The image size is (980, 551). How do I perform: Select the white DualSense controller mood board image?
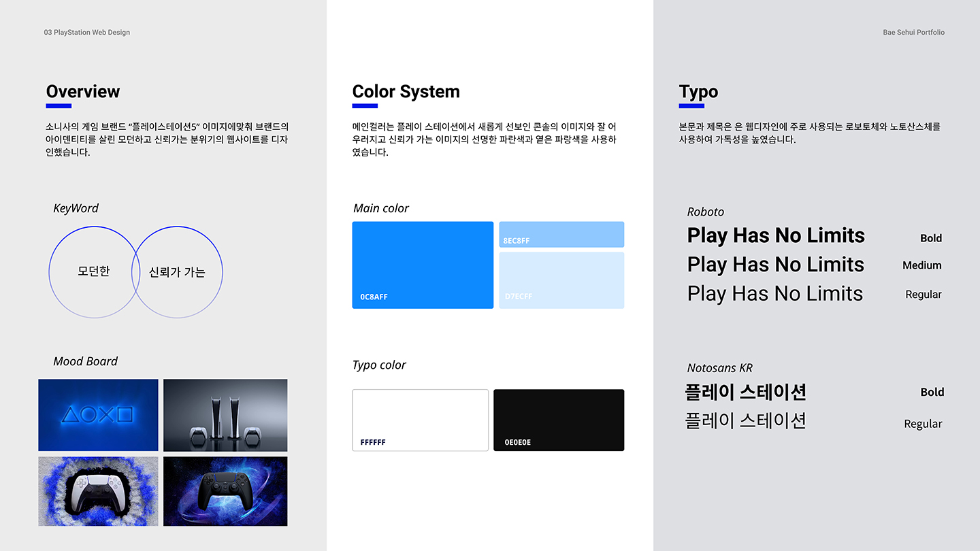click(x=98, y=491)
